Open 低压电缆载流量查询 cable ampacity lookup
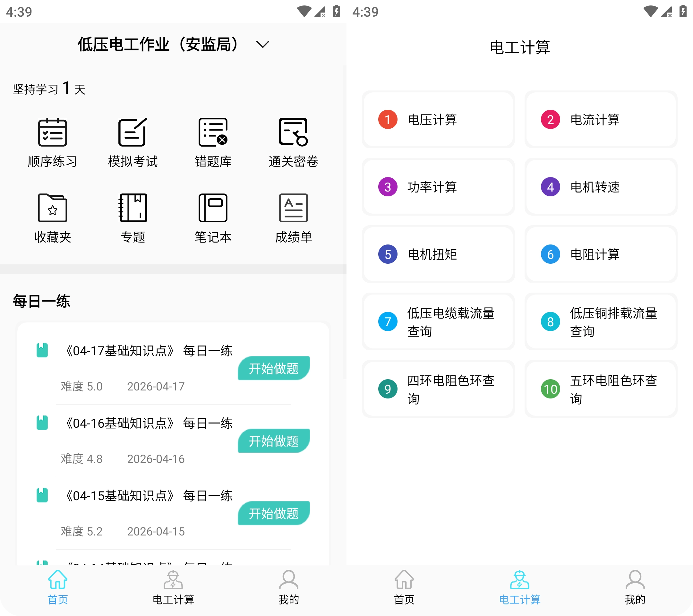The height and width of the screenshot is (616, 693). (438, 322)
